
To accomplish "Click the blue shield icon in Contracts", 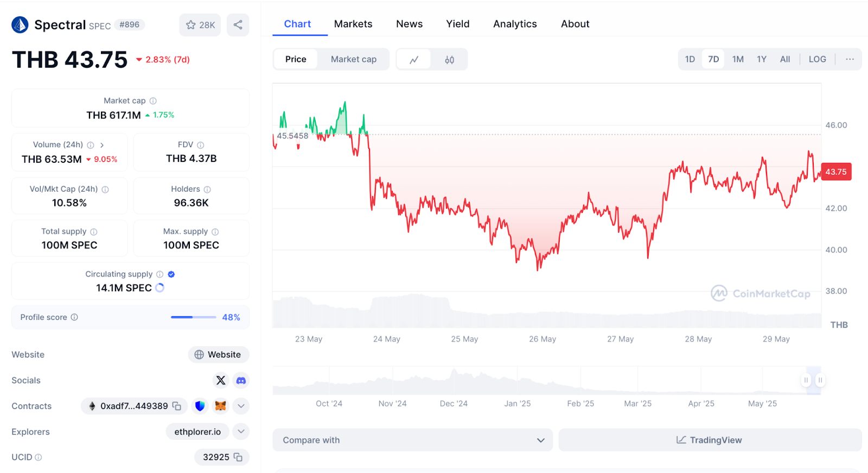I will [x=200, y=406].
